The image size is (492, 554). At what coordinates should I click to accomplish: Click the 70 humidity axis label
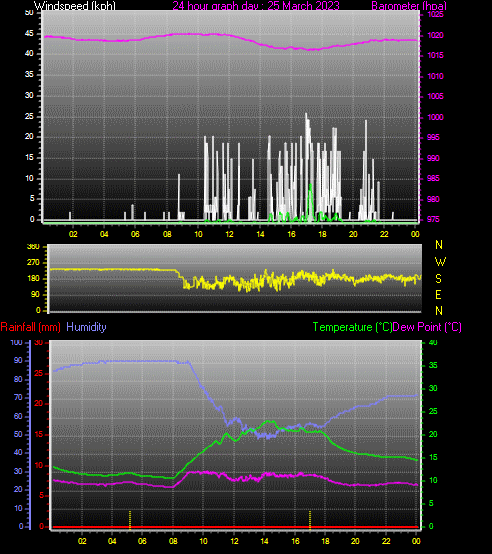[x=18, y=397]
